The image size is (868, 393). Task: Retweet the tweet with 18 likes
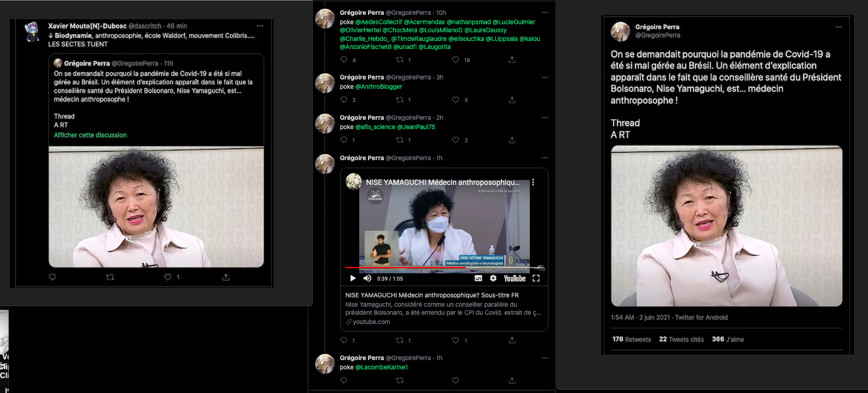point(400,60)
